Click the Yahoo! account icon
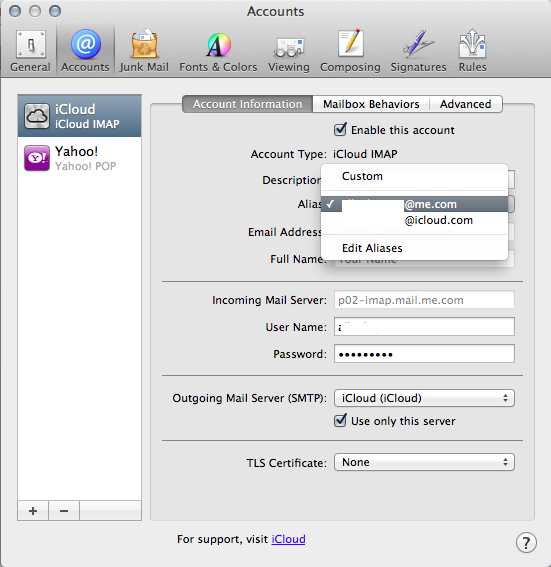The width and height of the screenshot is (551, 567). 37,158
